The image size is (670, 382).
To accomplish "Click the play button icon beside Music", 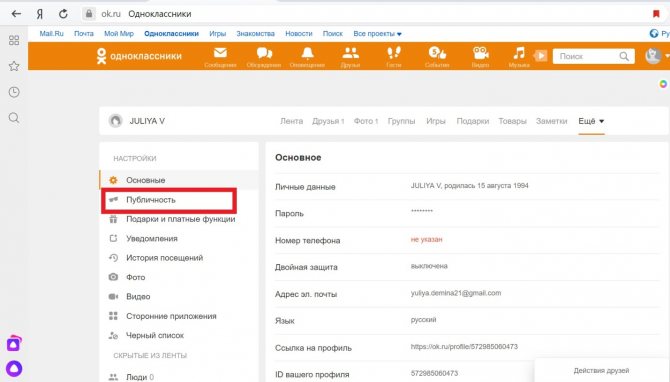I will coord(541,56).
